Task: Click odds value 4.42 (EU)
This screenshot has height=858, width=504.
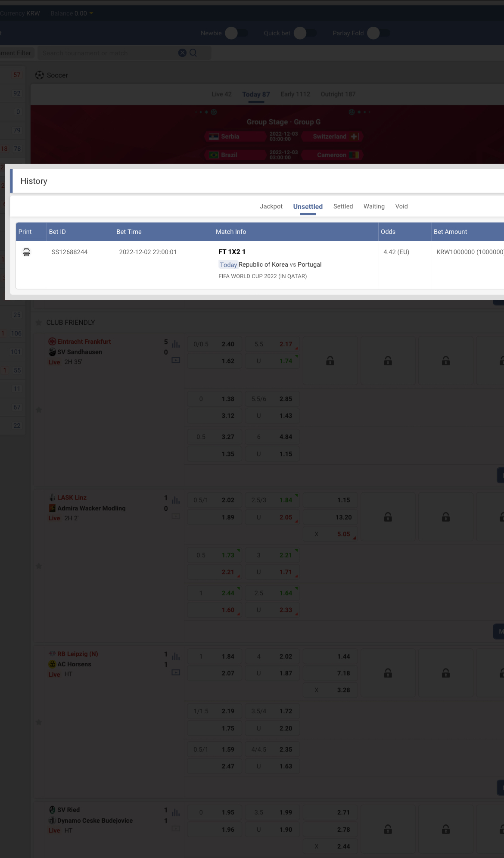Action: click(x=396, y=252)
